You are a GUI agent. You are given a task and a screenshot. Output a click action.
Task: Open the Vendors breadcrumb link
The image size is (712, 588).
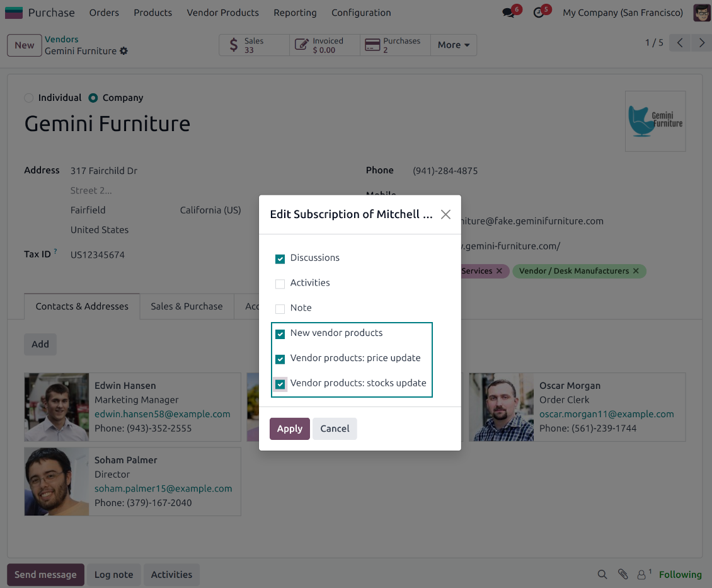[62, 38]
